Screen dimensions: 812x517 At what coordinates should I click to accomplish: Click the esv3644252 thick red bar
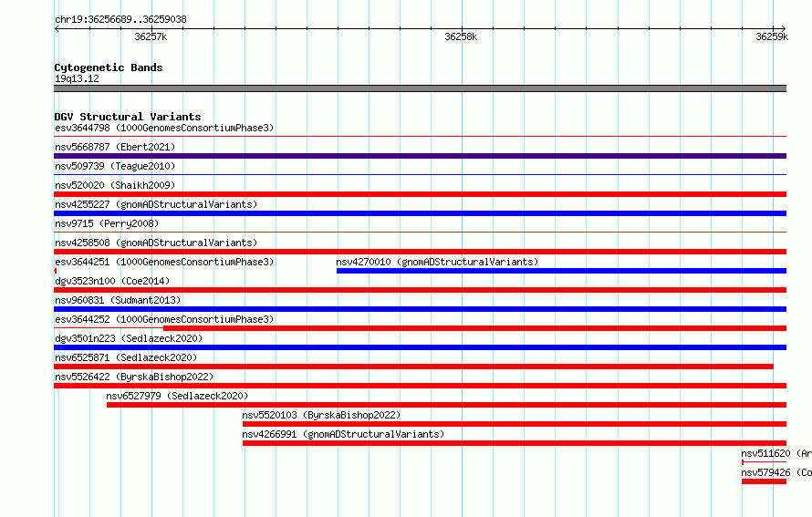tap(474, 328)
